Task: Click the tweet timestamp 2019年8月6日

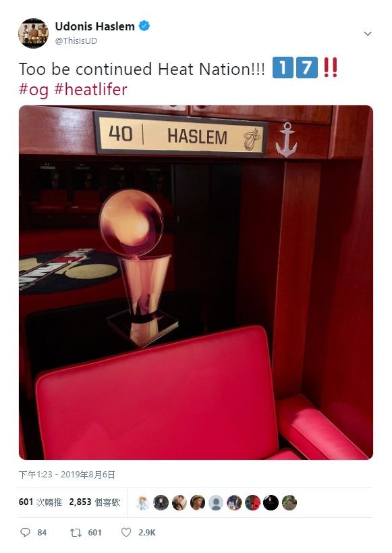Action: [x=67, y=475]
